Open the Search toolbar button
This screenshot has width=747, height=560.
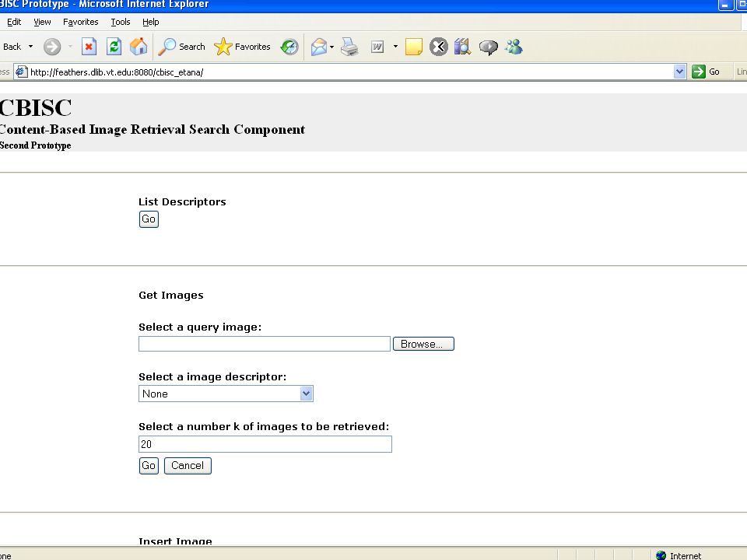[x=181, y=47]
